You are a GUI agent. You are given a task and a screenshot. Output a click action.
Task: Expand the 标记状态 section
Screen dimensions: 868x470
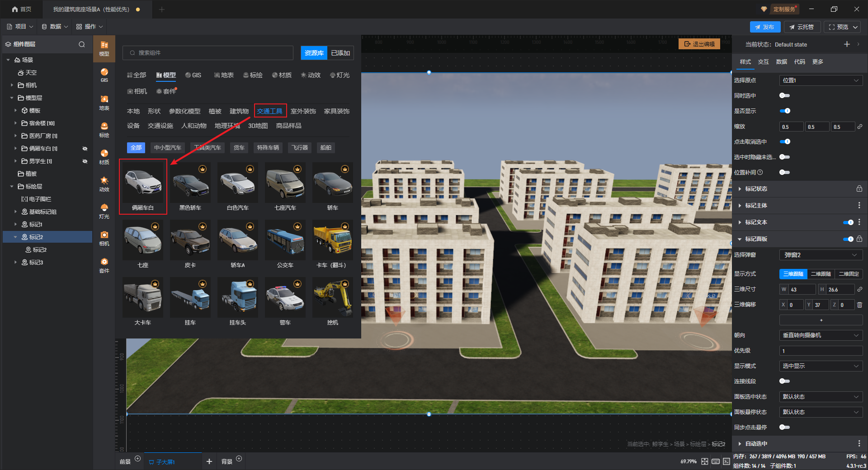[x=756, y=189]
